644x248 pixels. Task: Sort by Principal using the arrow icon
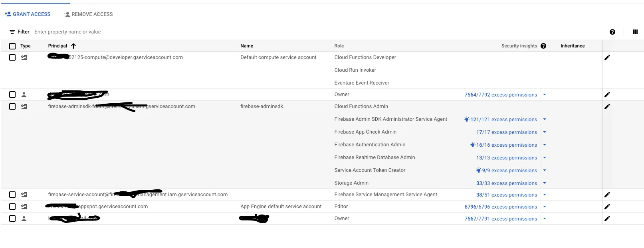pyautogui.click(x=73, y=46)
